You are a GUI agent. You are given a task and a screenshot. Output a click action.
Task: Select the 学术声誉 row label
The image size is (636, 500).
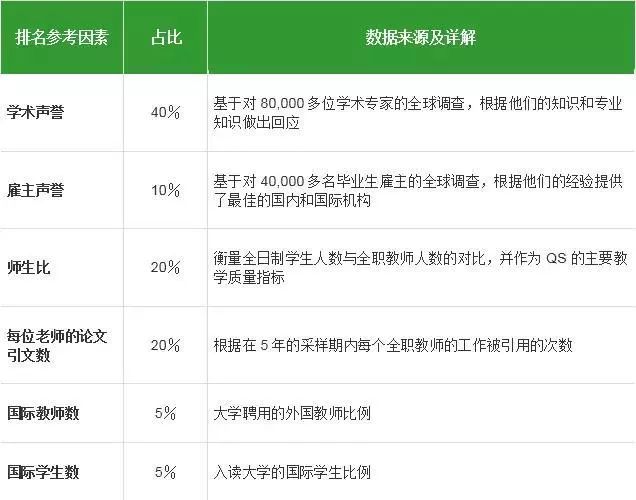(34, 112)
